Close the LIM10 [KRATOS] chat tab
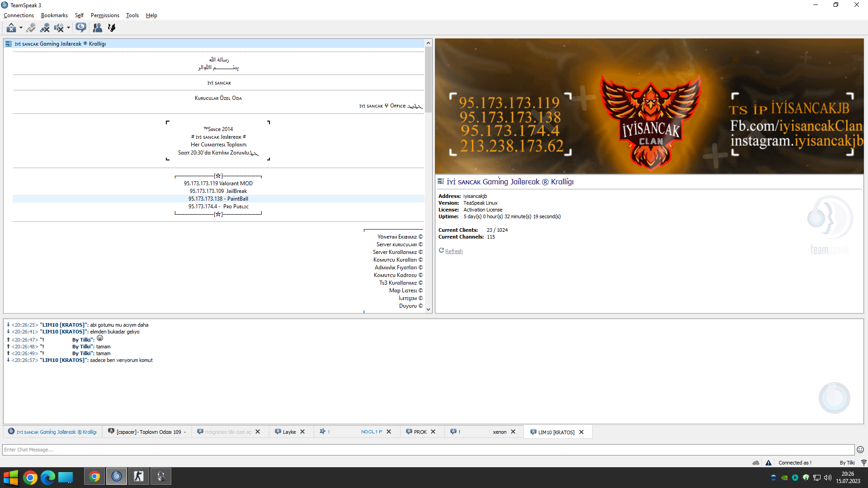 coord(581,432)
